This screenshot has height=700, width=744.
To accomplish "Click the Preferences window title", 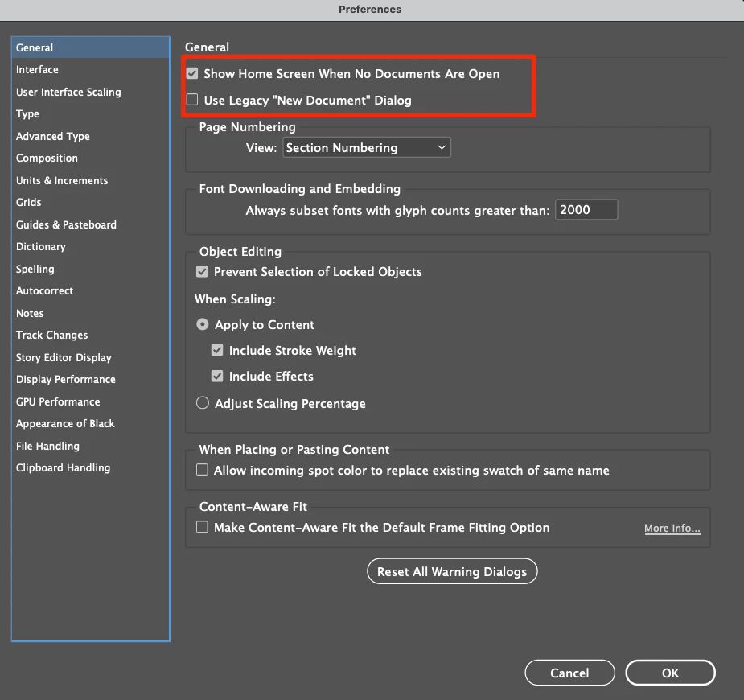I will (370, 9).
